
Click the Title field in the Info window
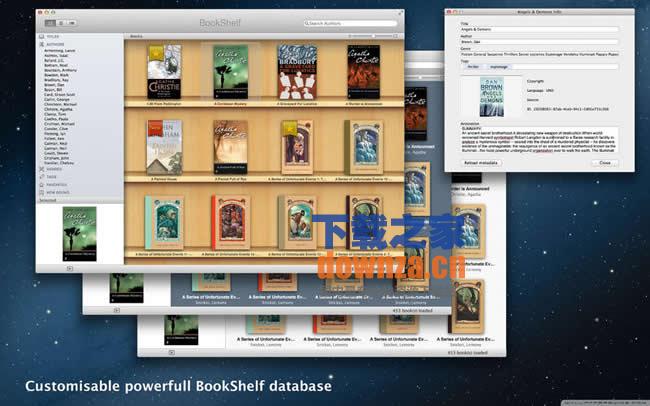539,29
